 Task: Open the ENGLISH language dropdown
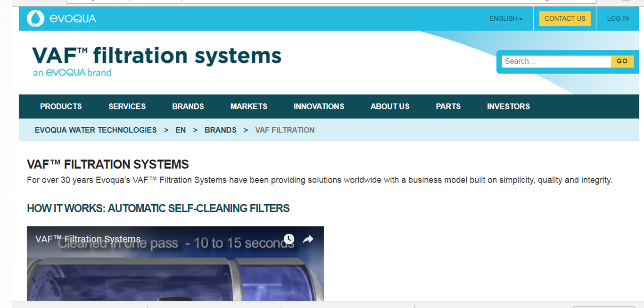click(x=506, y=19)
